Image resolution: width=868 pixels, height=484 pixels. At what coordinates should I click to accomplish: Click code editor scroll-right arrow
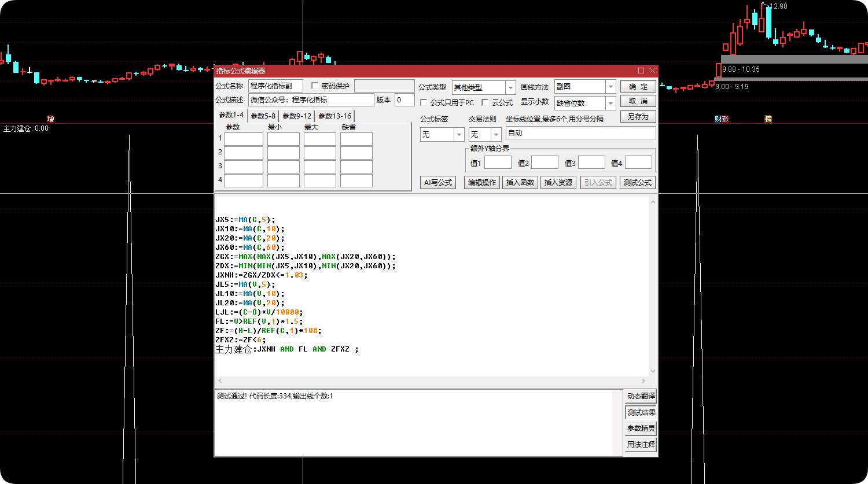(x=643, y=380)
